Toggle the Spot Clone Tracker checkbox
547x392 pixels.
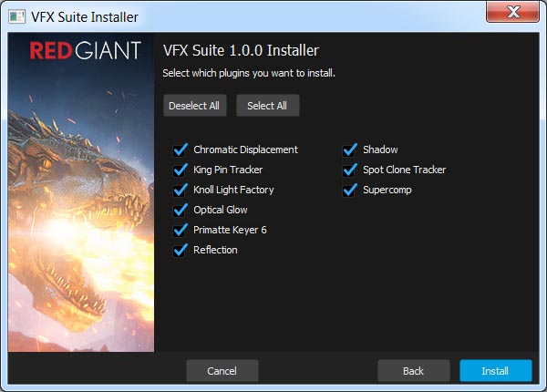click(x=350, y=170)
